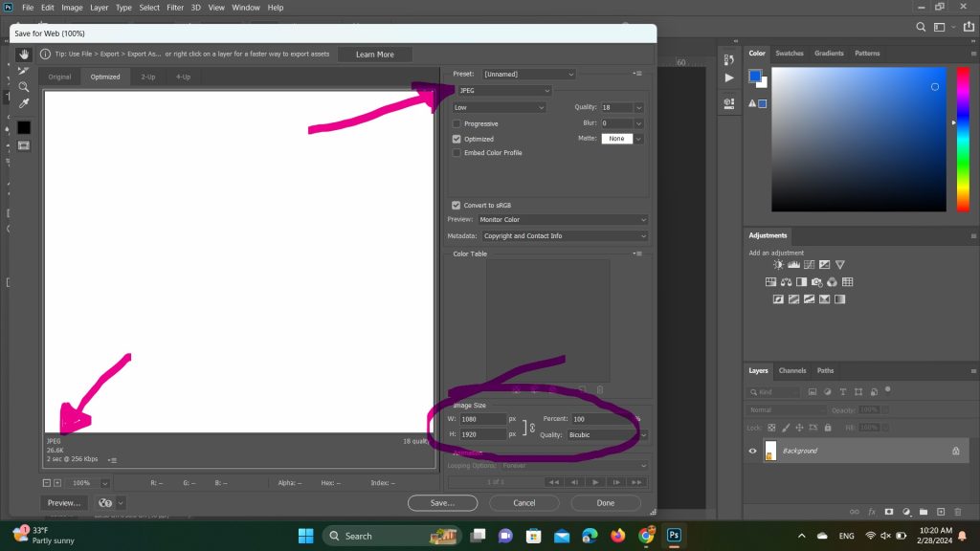Click the Learn More button
The height and width of the screenshot is (551, 980).
tap(374, 55)
